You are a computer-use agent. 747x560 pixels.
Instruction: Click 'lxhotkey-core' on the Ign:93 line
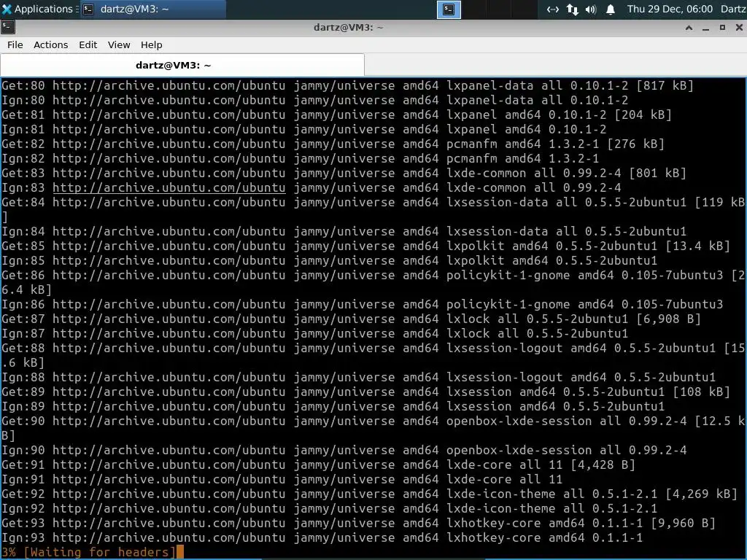(x=494, y=537)
